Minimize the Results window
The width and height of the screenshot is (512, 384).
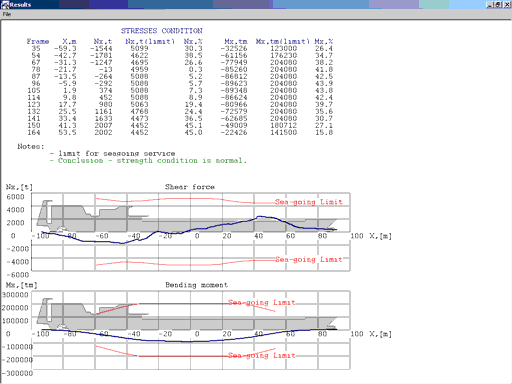(x=490, y=5)
